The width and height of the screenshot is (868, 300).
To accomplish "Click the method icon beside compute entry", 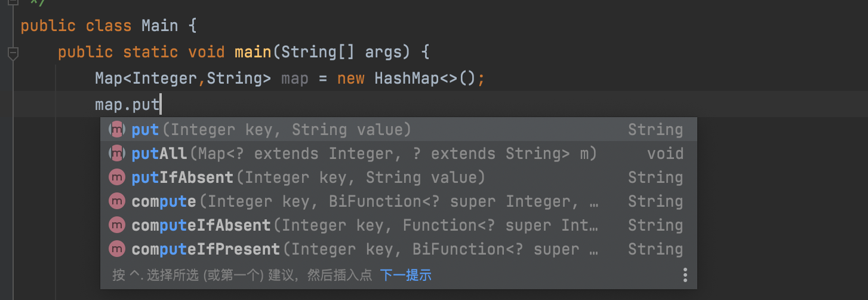I will tap(117, 201).
